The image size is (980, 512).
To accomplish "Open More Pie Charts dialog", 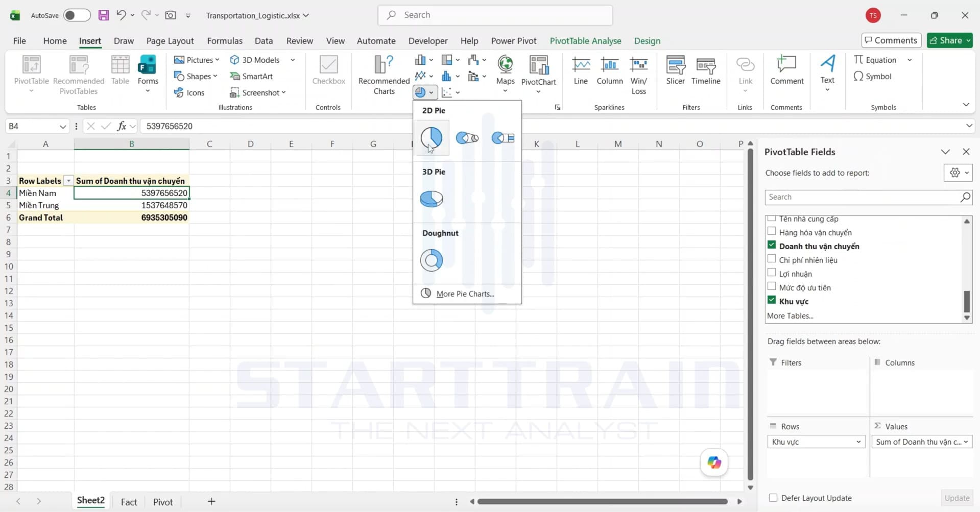I will coord(465,294).
